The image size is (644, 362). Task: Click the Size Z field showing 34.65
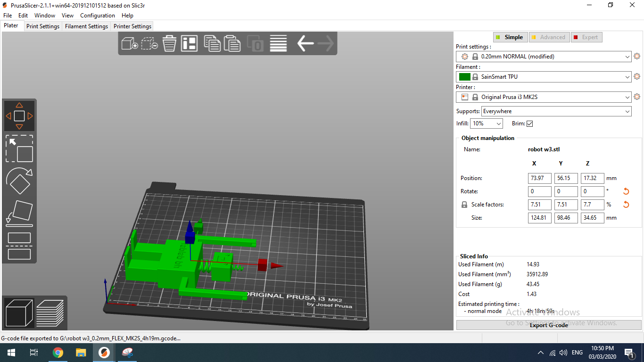coord(593,218)
